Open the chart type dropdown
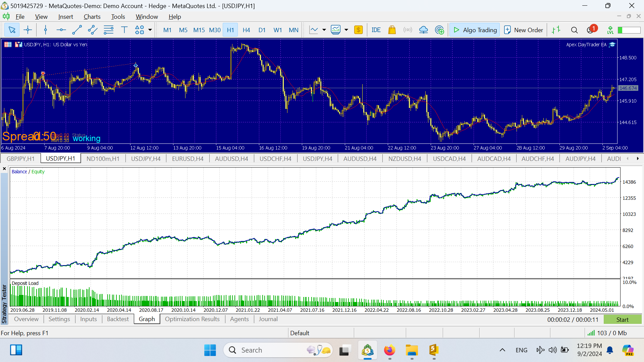Screen dimensions: 644x362 coord(324,29)
